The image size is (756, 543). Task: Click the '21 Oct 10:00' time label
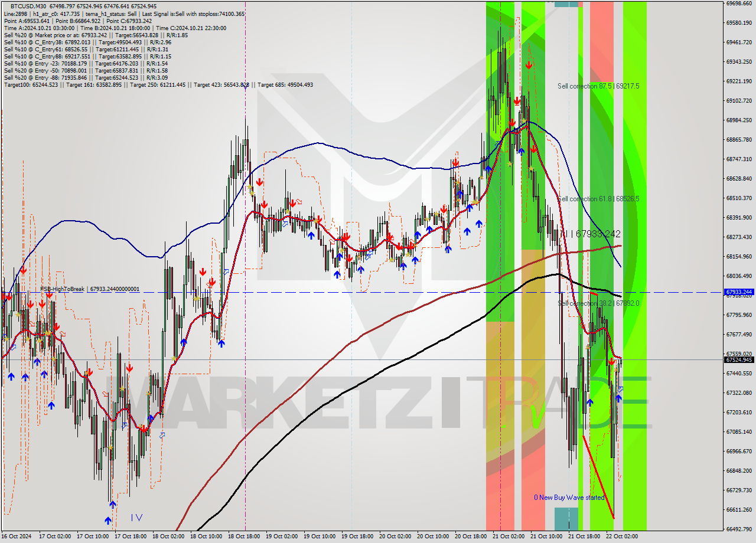pos(546,537)
